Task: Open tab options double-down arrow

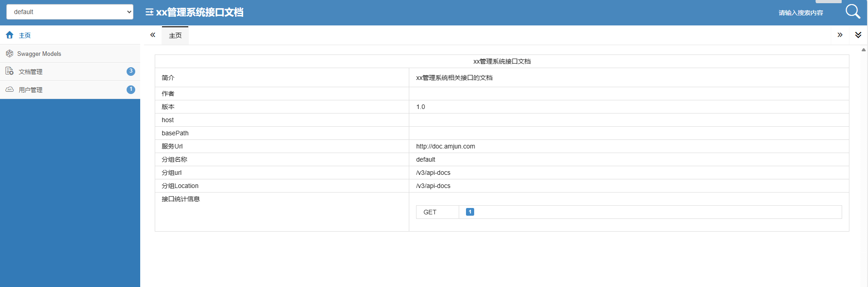Action: coord(858,35)
